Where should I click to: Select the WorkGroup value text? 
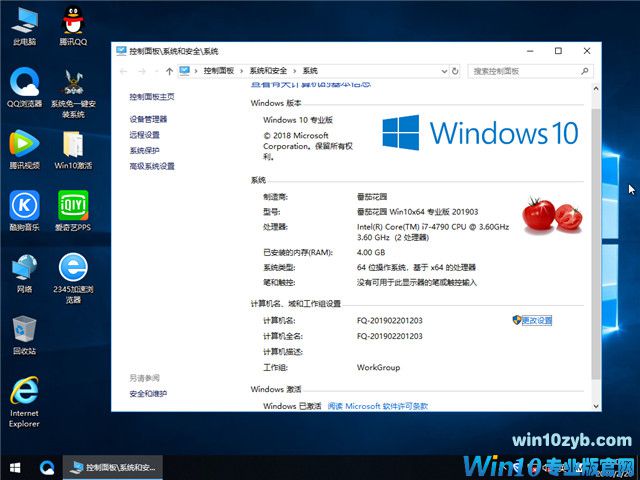pos(378,367)
